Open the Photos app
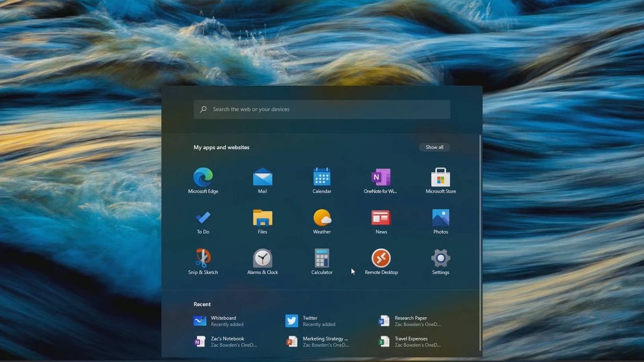Viewport: 644px width, 362px height. pyautogui.click(x=441, y=221)
